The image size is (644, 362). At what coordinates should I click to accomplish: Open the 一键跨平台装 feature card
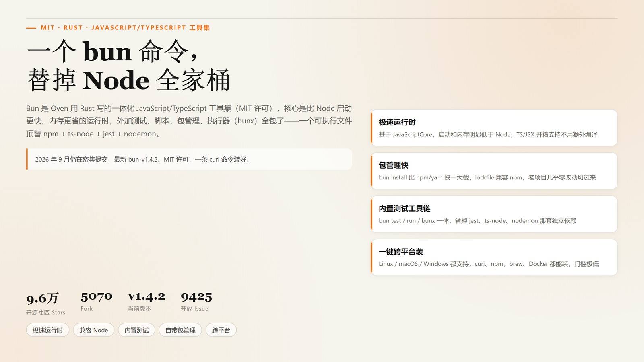tap(494, 257)
